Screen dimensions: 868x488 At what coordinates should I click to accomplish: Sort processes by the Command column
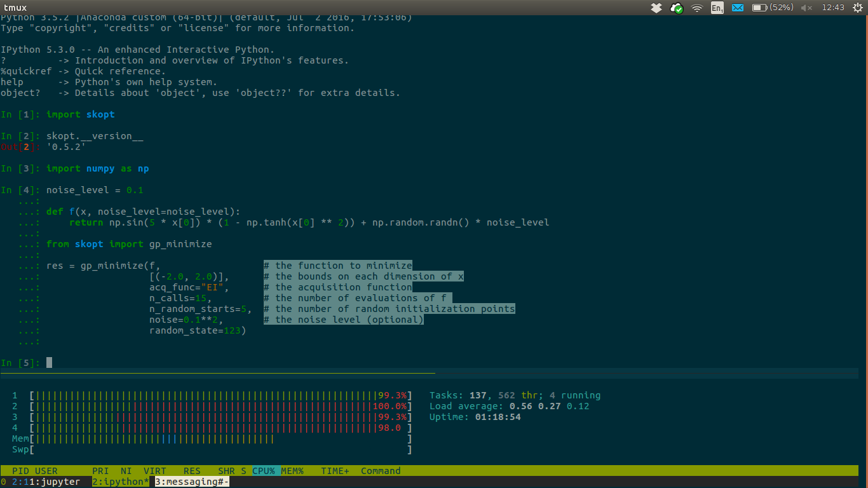tap(380, 470)
